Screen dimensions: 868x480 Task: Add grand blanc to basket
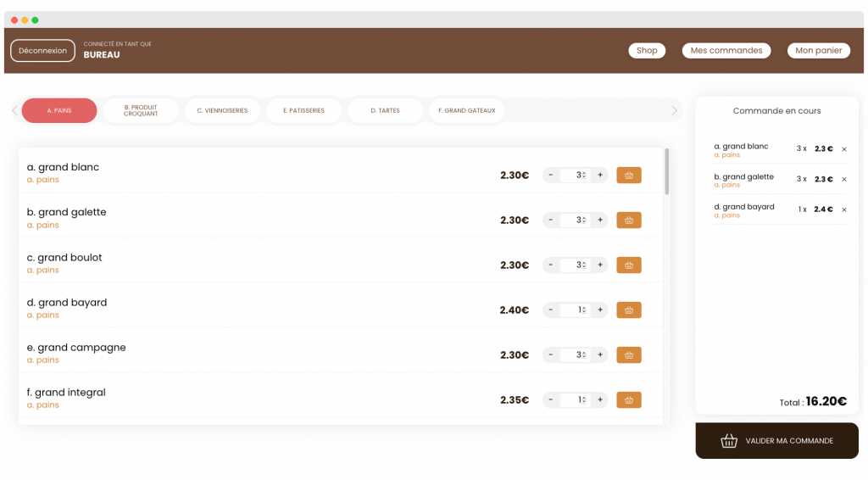point(629,175)
